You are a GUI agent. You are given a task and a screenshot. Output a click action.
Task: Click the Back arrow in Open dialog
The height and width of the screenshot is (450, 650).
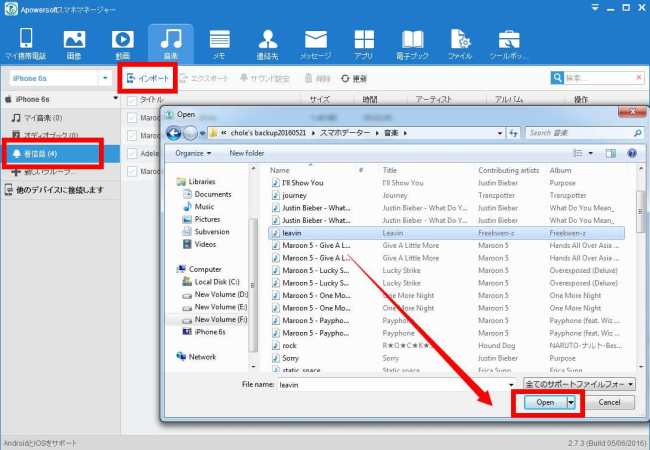click(x=174, y=133)
